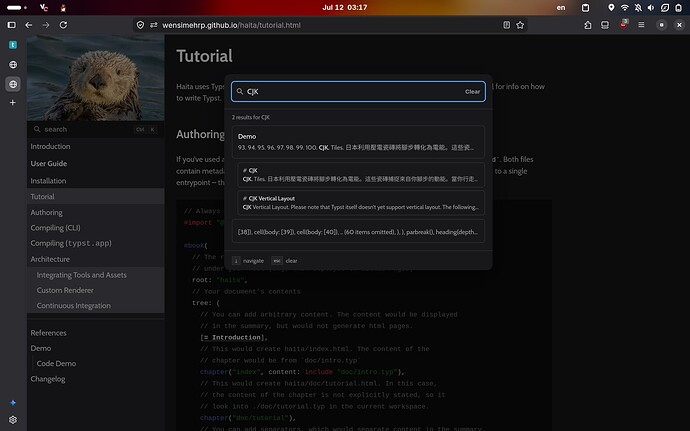The image size is (690, 431).
Task: Open the Introduction chapter in the sidebar
Action: (50, 146)
